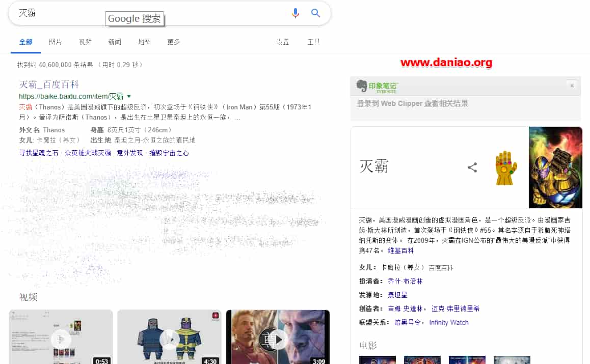Click the share icon in knowledge panel

(x=472, y=167)
